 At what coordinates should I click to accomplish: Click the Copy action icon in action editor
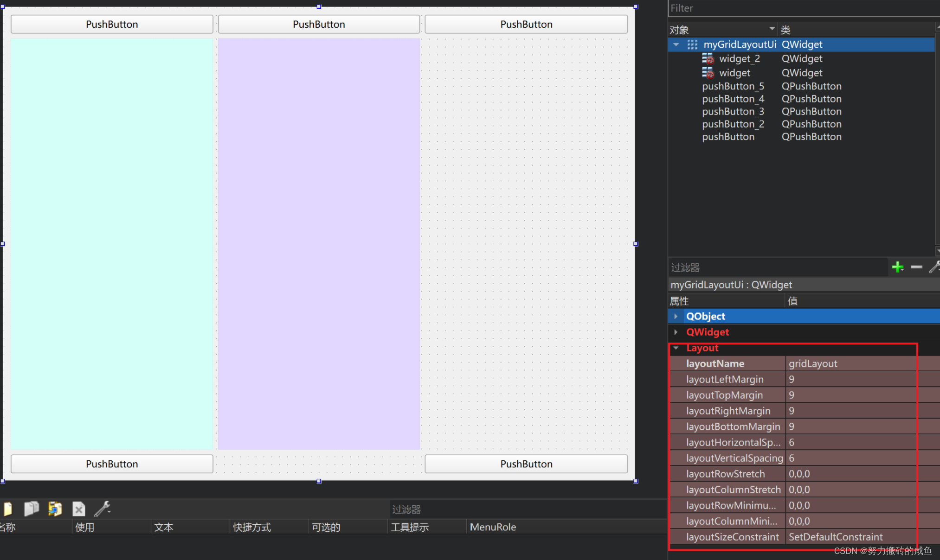(x=31, y=509)
